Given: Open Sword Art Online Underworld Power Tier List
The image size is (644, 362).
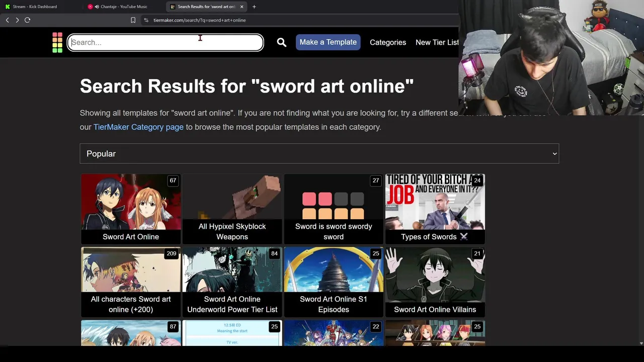Looking at the screenshot, I should 232,282.
